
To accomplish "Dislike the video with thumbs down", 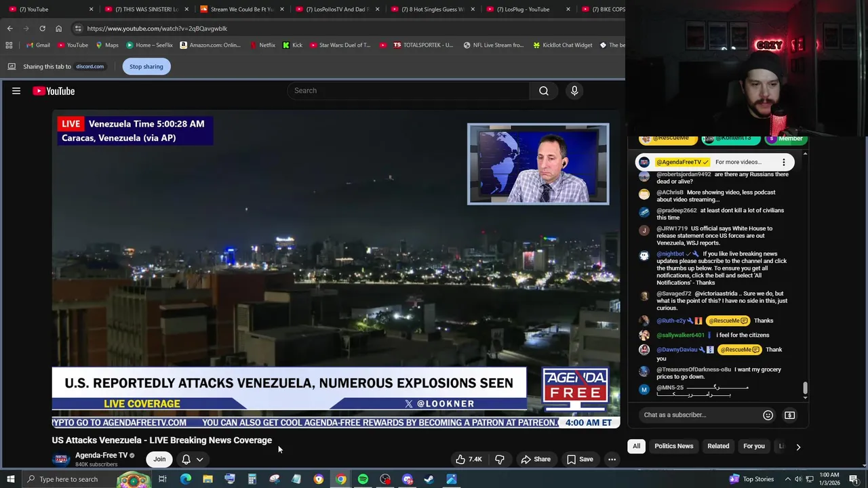I will coord(500,459).
